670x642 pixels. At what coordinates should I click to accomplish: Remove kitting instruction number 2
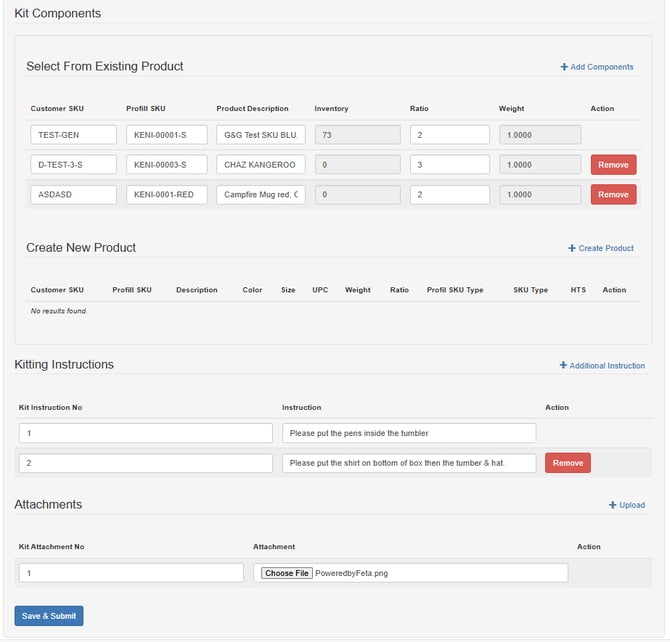567,463
